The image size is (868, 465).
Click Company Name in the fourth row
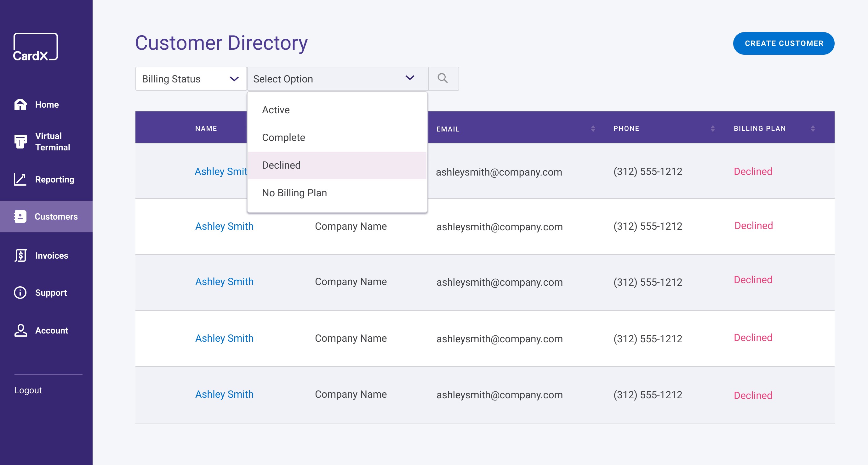click(x=351, y=338)
